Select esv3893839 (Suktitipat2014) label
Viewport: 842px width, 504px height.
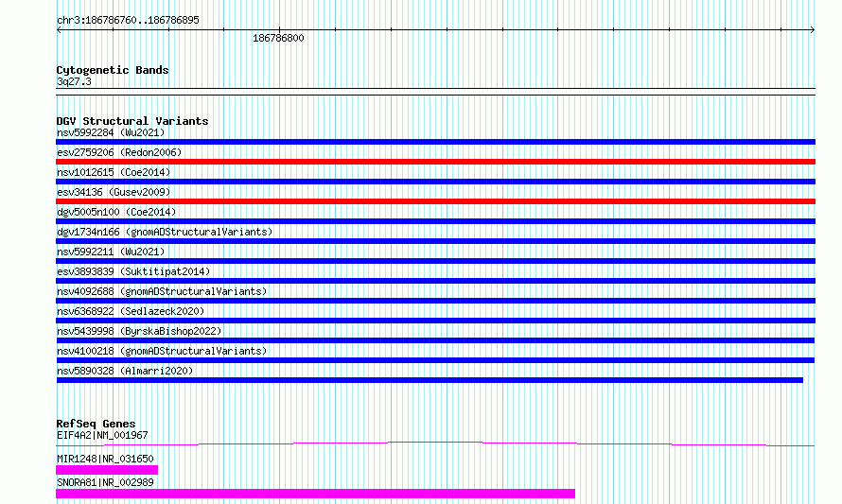point(133,271)
